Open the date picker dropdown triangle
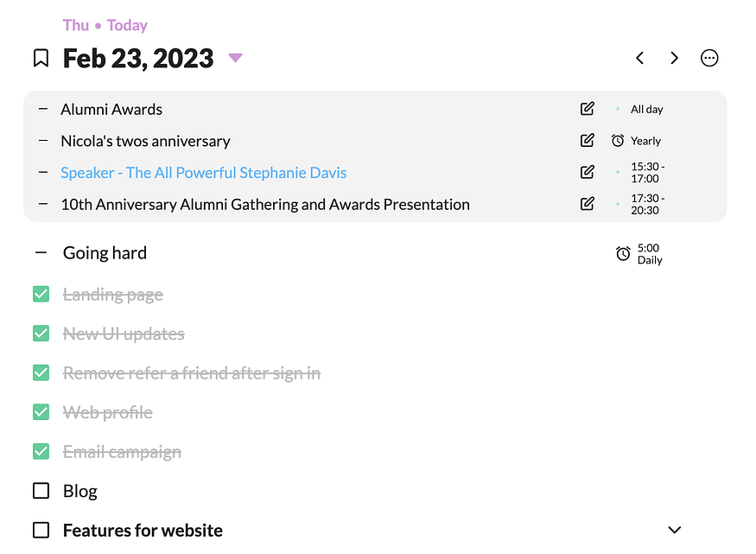 point(235,59)
